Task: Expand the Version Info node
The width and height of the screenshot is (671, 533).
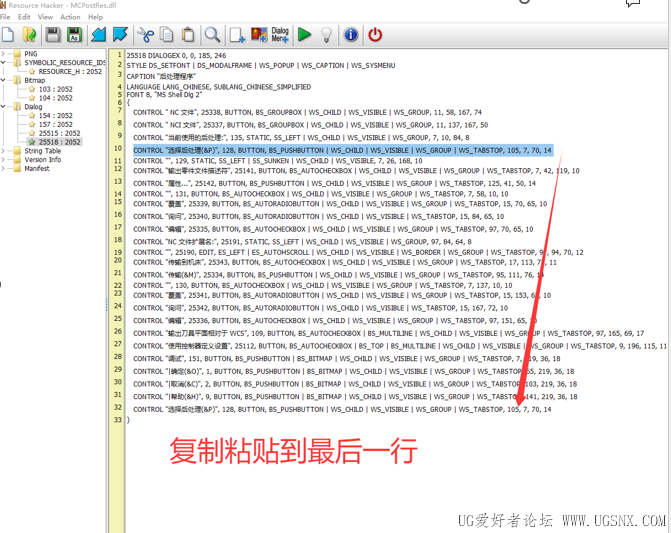Action: 3,160
